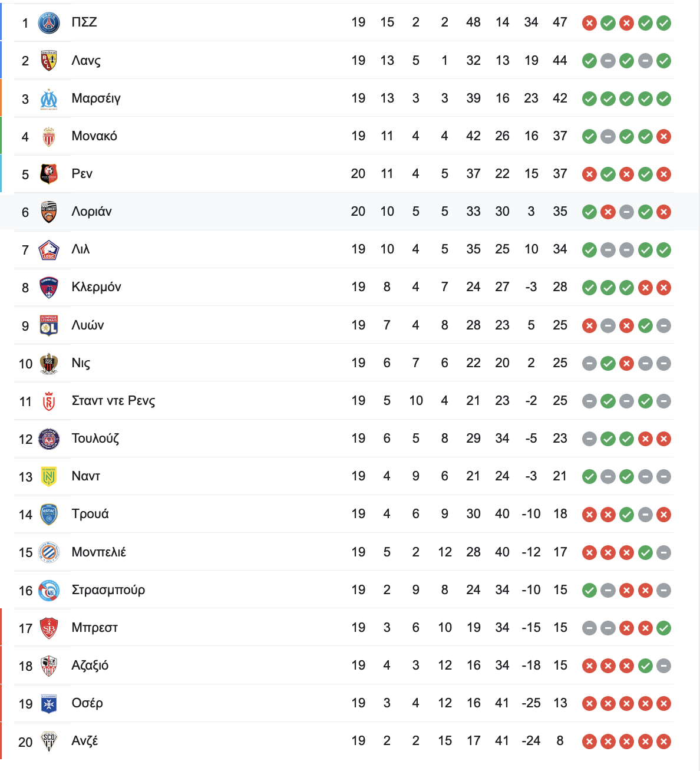This screenshot has height=771, width=700.
Task: Select the Νις club crest
Action: tap(49, 363)
